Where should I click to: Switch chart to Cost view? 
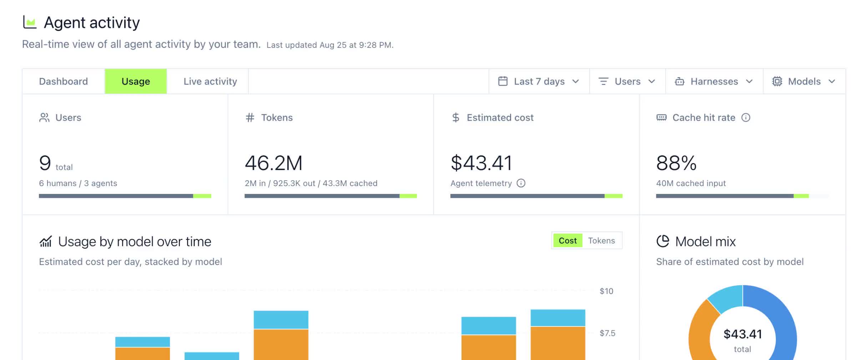[x=567, y=241]
